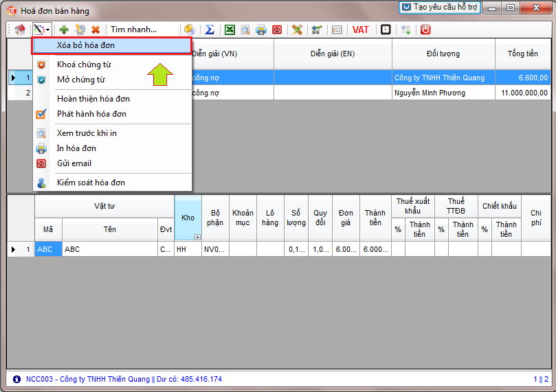Click the HH warehouse cell
Screen dimensions: 556x392
[188, 249]
